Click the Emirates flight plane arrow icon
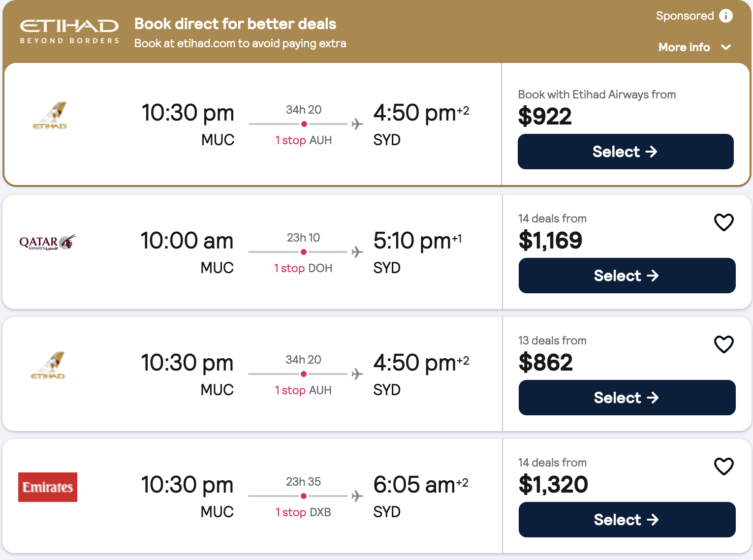753x560 pixels. 357,496
